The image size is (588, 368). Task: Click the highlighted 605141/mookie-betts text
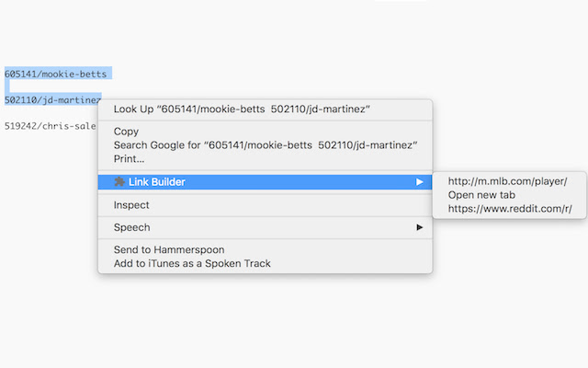[55, 74]
